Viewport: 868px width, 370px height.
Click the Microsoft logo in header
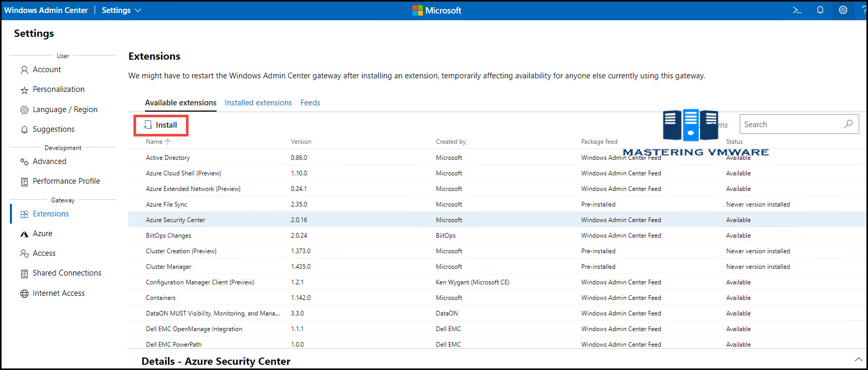[436, 10]
